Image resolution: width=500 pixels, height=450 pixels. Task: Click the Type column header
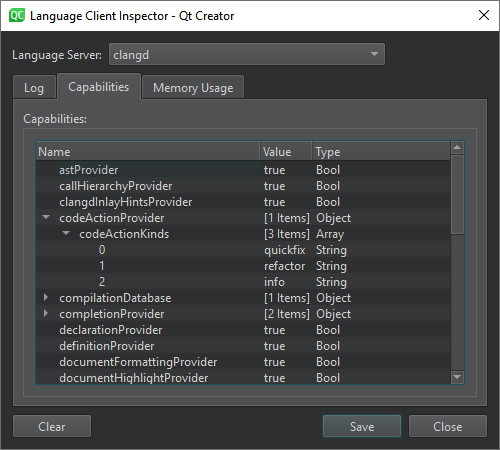click(381, 152)
